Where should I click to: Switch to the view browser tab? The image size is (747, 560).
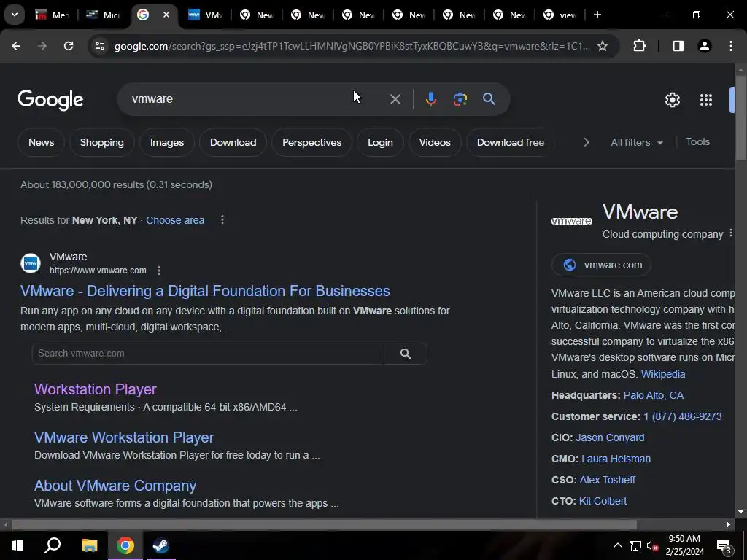click(560, 15)
